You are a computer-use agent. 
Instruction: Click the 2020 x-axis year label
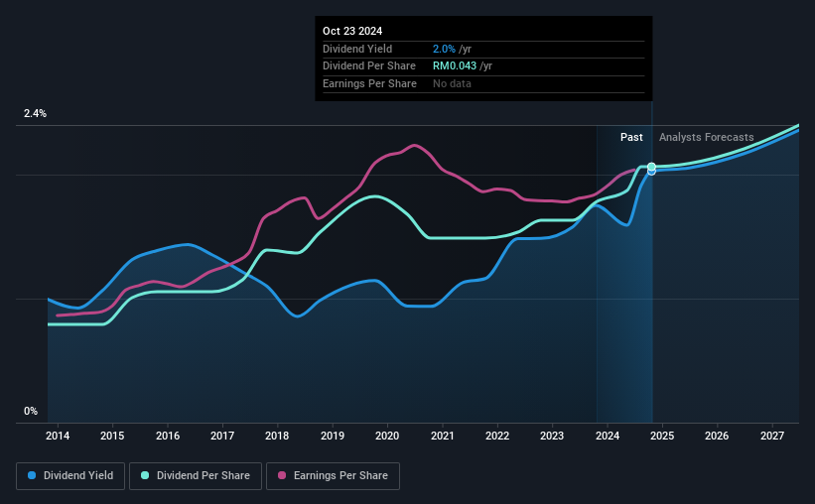pyautogui.click(x=387, y=436)
